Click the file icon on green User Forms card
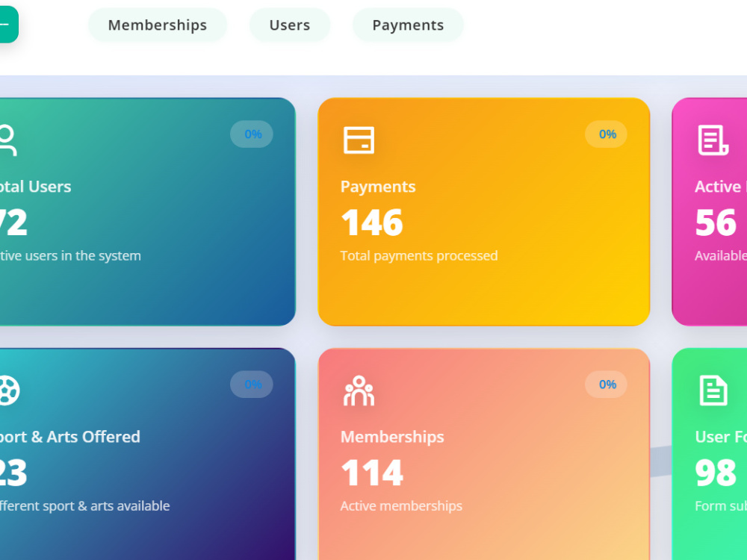 point(713,391)
